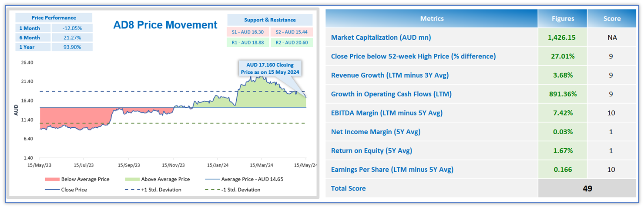The image size is (644, 208).
Task: Click the 1 Month row label
Action: (33, 28)
